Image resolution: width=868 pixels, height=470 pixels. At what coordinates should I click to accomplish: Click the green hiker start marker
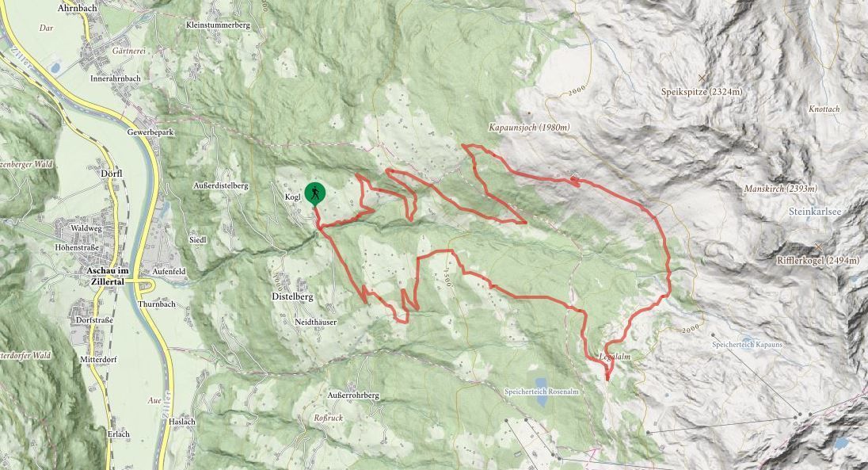tap(315, 193)
